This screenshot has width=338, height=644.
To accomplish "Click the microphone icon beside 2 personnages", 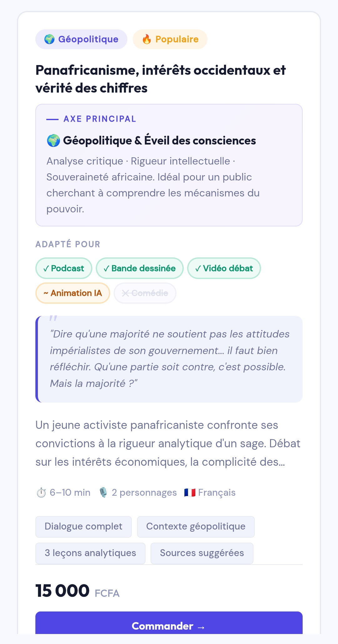I will (x=103, y=493).
